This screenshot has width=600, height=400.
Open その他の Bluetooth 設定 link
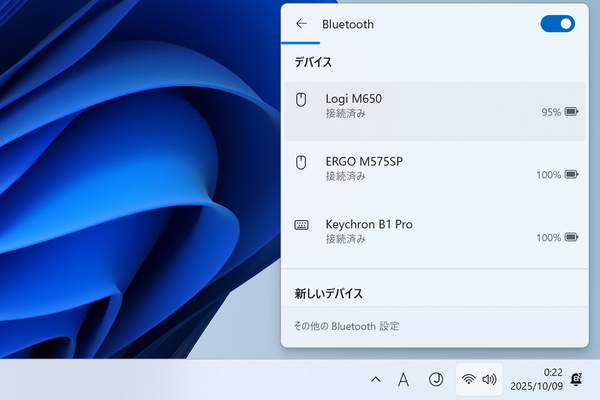[346, 326]
